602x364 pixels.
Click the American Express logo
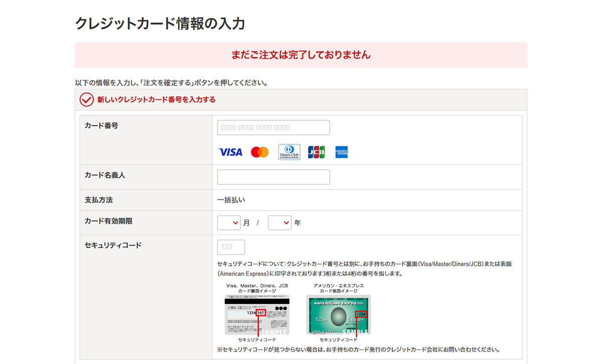[x=342, y=152]
